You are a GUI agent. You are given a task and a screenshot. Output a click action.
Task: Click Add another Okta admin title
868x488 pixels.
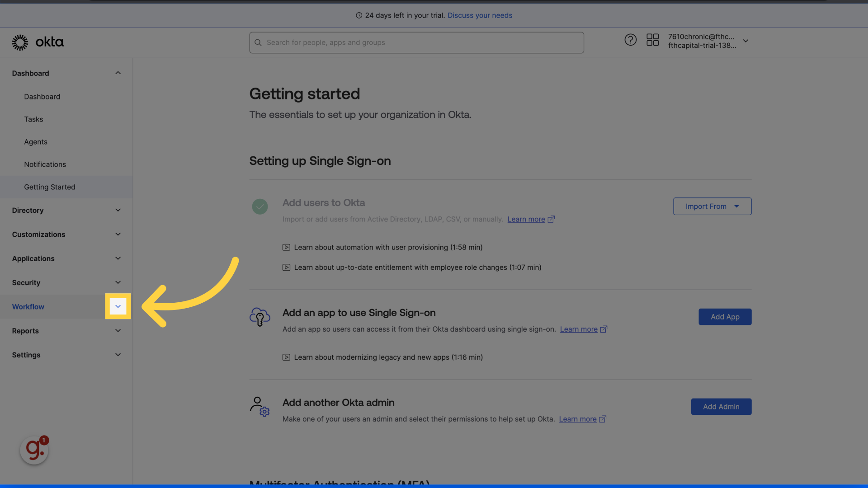(338, 403)
